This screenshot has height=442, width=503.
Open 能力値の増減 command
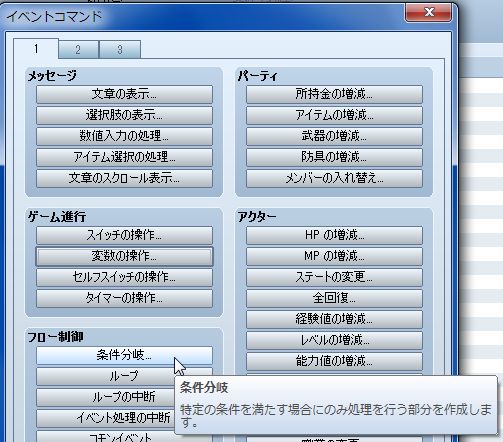(x=334, y=361)
